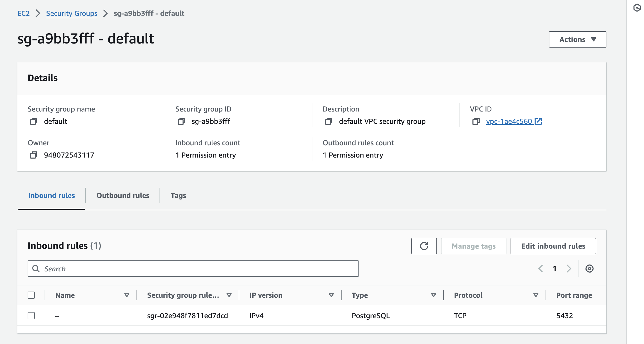Screen dimensions: 644x344
Task: Copy the security group name "default"
Action: (x=33, y=121)
